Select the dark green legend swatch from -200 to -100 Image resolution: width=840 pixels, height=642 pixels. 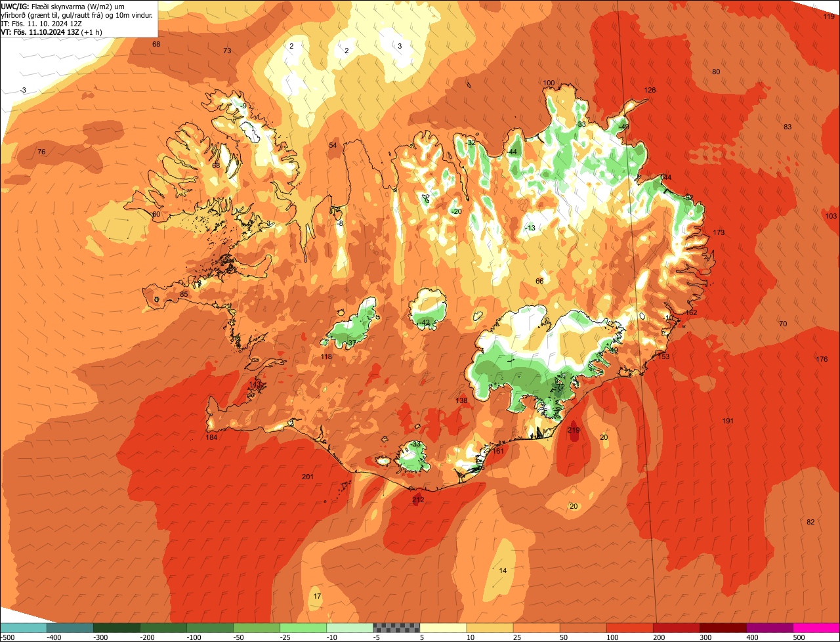pyautogui.click(x=163, y=628)
